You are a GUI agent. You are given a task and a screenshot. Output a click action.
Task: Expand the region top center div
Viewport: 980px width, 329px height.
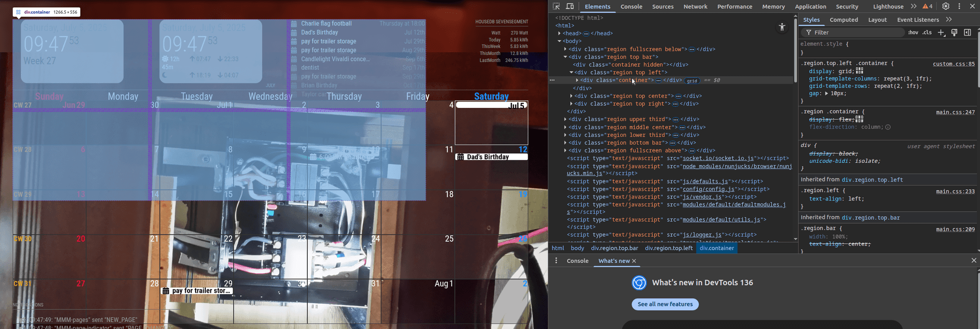(571, 96)
